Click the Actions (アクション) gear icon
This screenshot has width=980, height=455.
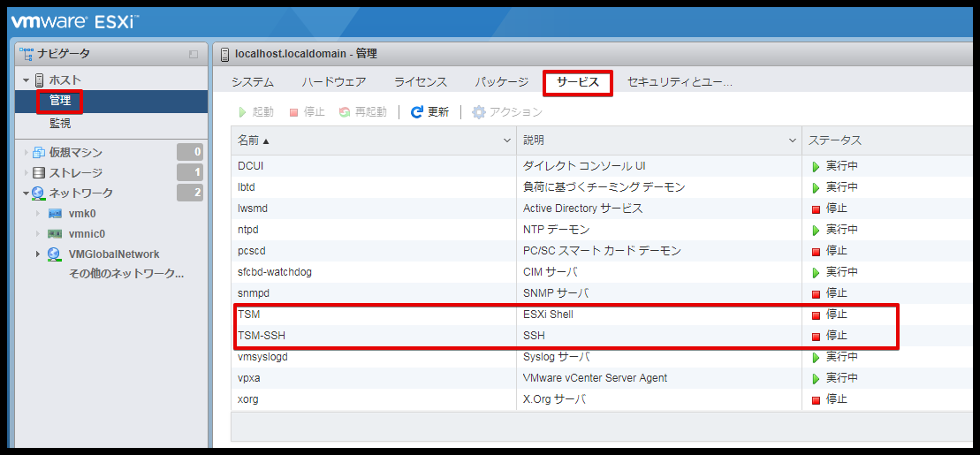479,112
